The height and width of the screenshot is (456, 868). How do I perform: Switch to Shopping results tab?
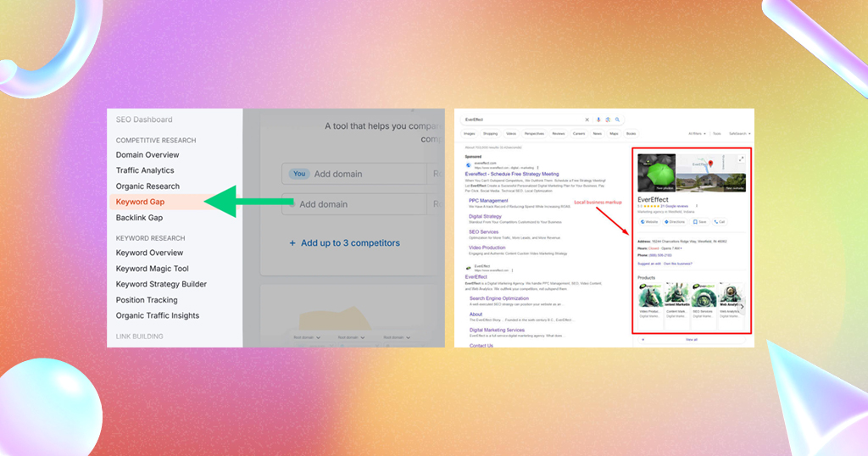coord(491,134)
